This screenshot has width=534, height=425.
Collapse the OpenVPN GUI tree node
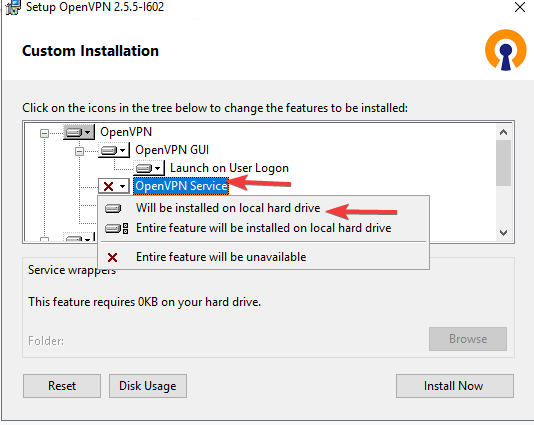click(79, 151)
